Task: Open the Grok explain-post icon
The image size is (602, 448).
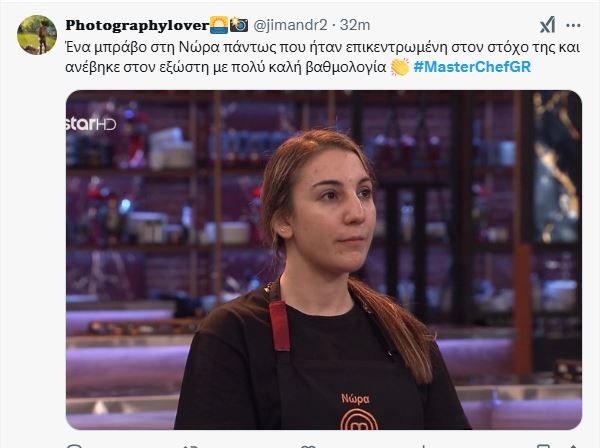Action: tap(547, 25)
